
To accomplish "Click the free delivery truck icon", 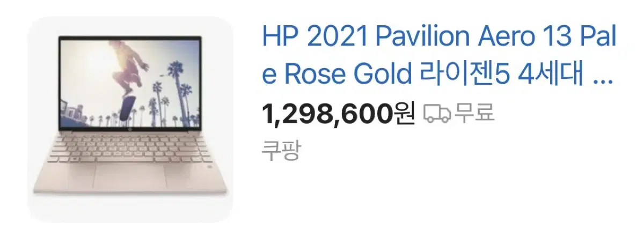I will click(437, 114).
